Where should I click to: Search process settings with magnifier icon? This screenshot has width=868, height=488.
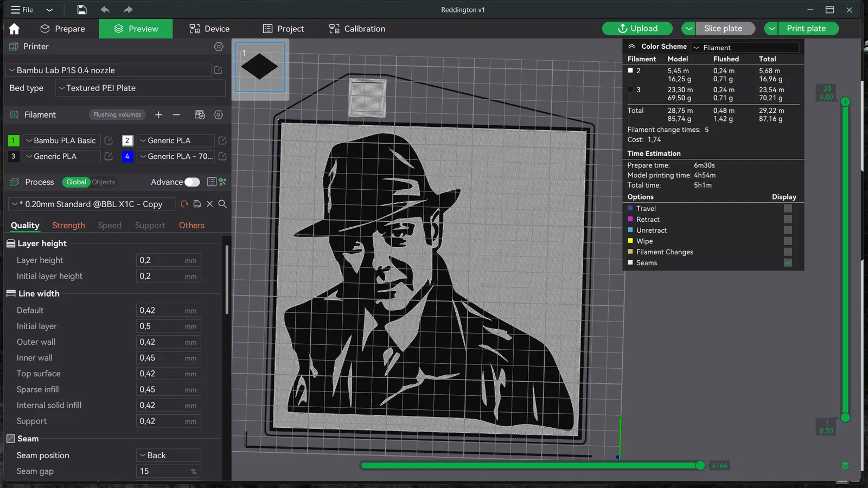[x=222, y=204]
